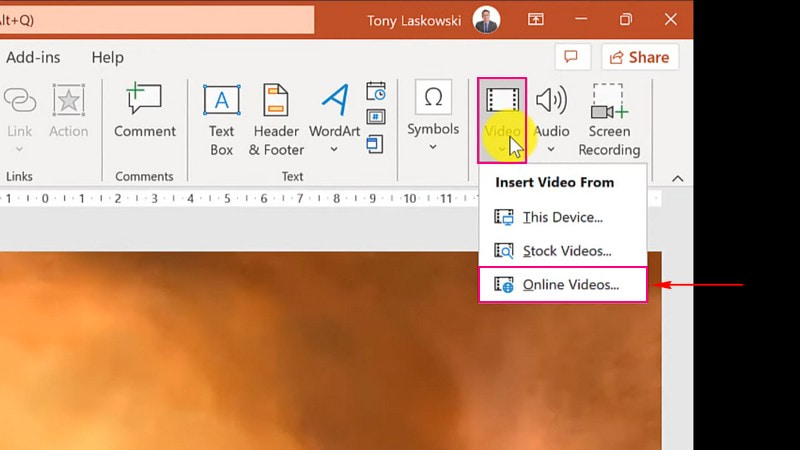This screenshot has height=450, width=800.
Task: Insert Object icon in Text group
Action: 375,144
